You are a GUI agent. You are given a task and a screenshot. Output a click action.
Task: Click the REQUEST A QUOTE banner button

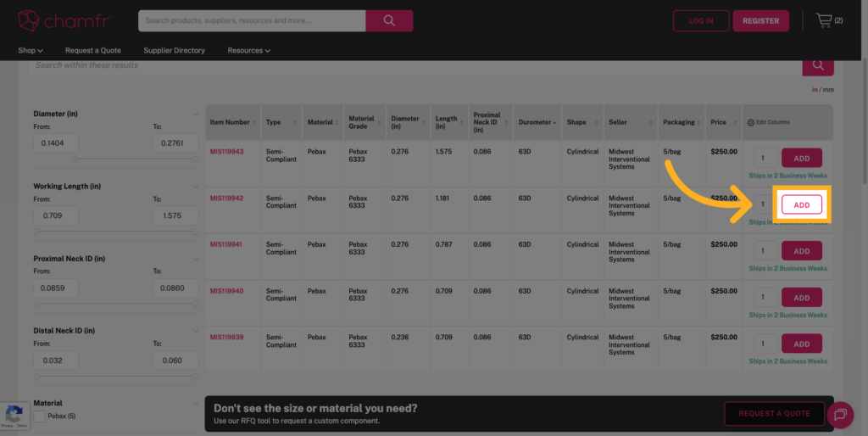tap(774, 413)
